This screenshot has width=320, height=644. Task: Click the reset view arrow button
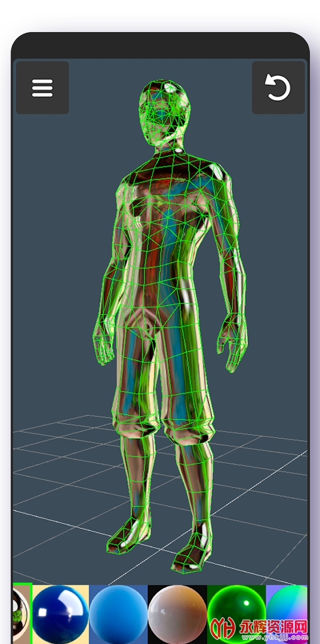(x=278, y=88)
